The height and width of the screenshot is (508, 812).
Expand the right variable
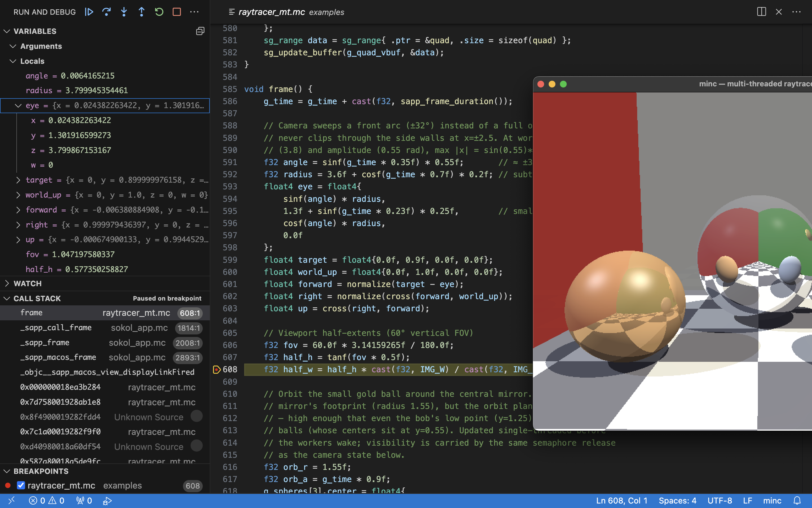tap(18, 225)
